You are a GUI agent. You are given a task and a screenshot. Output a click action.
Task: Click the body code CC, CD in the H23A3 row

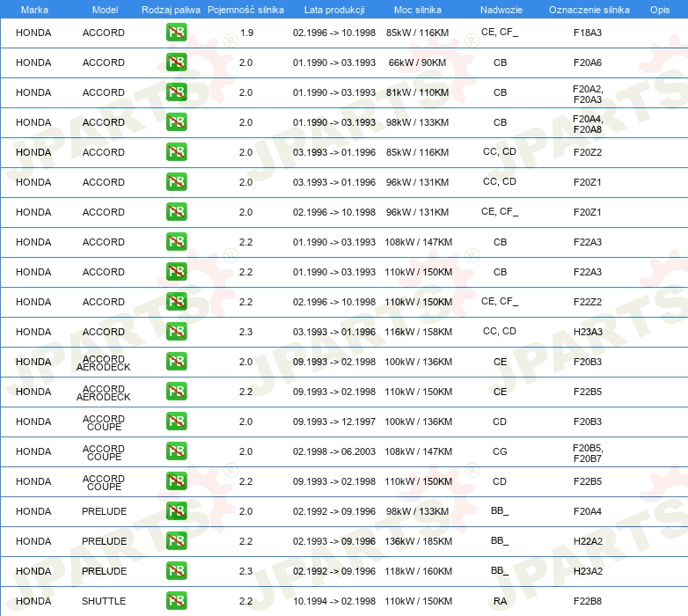[x=500, y=331]
